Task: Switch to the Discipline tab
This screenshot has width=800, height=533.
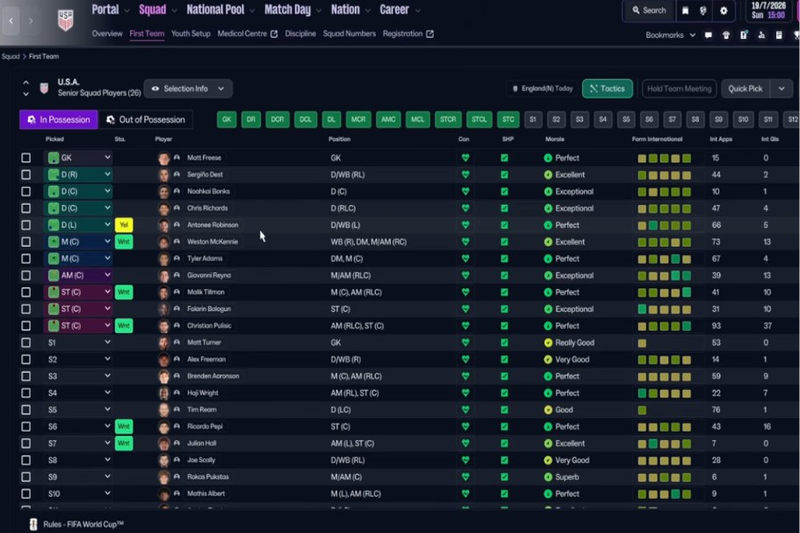Action: coord(301,34)
